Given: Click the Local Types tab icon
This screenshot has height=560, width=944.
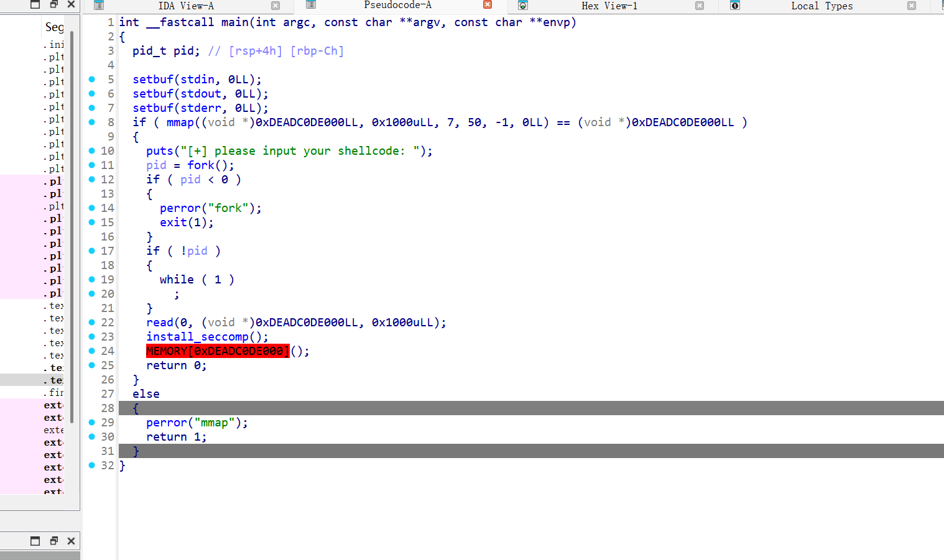Looking at the screenshot, I should pyautogui.click(x=734, y=6).
